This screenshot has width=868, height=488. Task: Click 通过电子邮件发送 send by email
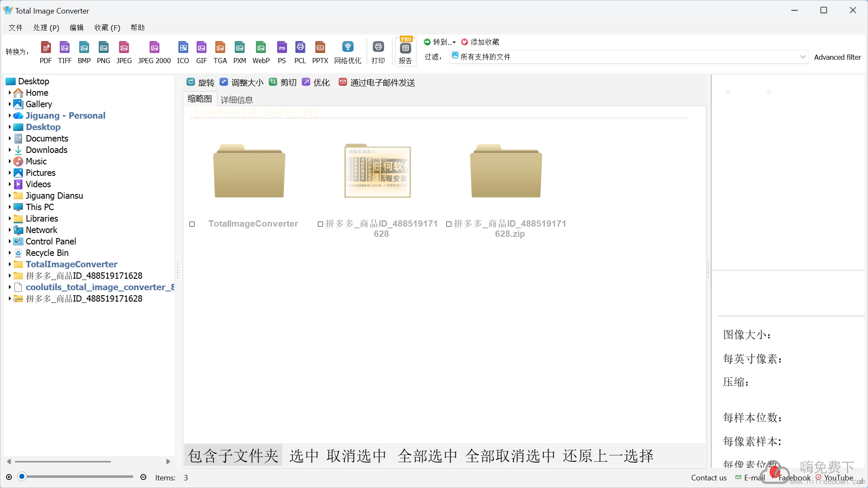(x=377, y=82)
